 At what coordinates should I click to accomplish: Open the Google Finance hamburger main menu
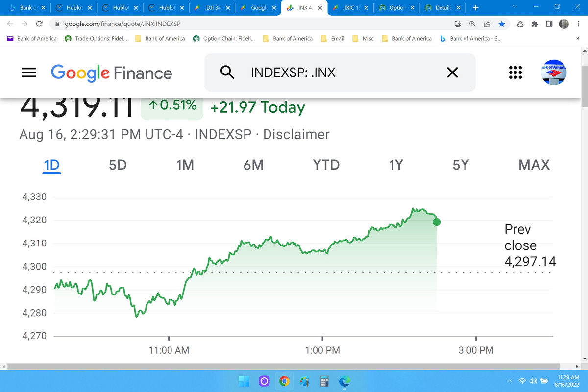click(29, 73)
